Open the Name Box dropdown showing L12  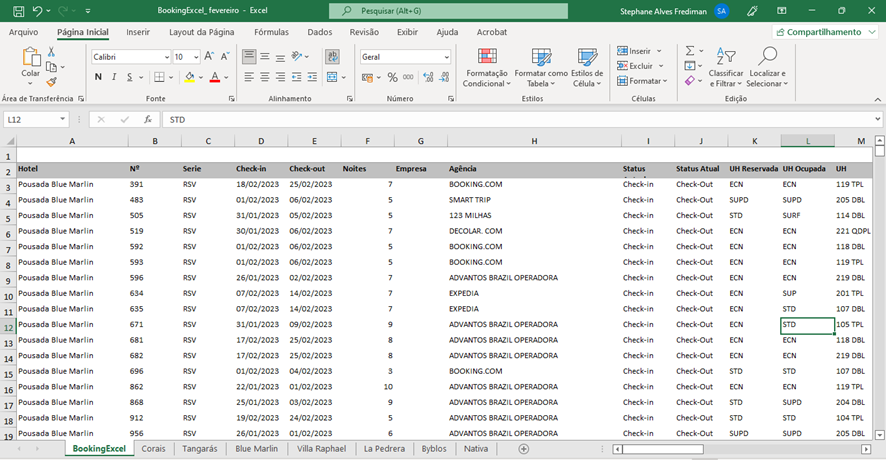(x=63, y=119)
